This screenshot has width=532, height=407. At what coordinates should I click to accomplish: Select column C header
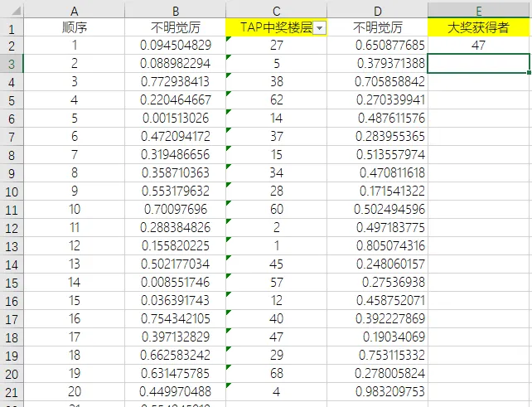[x=277, y=12]
